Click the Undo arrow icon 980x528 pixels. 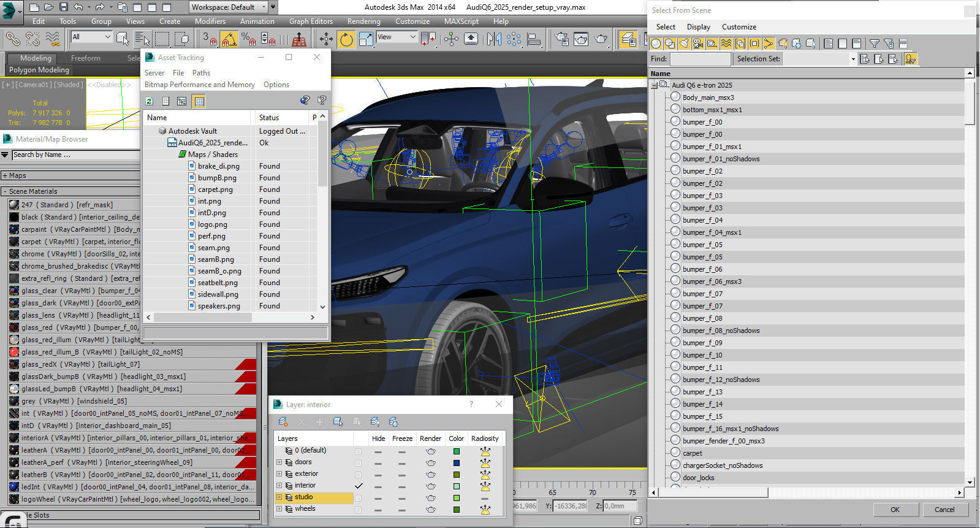[78, 7]
